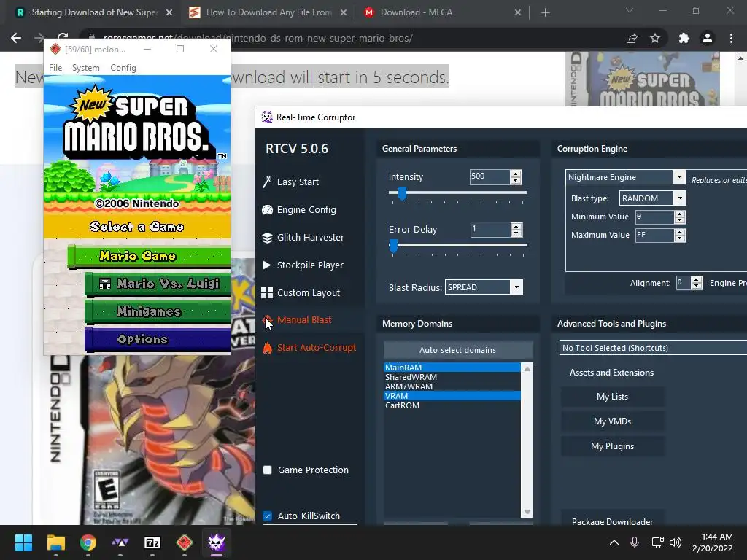Open volume control in system tray
The width and height of the screenshot is (747, 560).
[675, 542]
